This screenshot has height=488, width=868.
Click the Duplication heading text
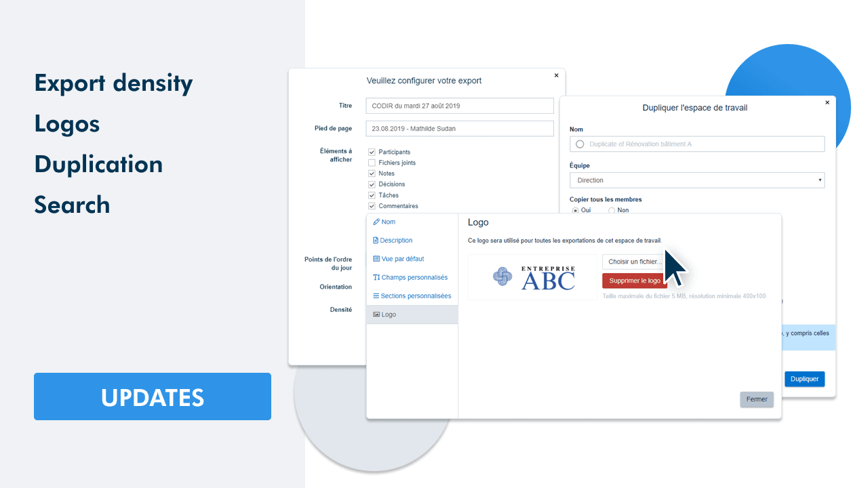[98, 165]
